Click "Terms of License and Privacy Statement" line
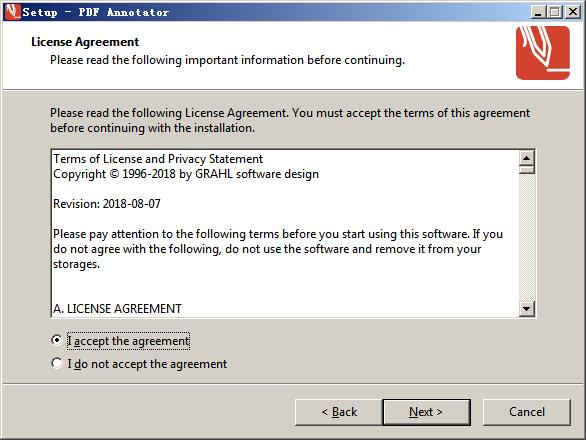 point(158,159)
